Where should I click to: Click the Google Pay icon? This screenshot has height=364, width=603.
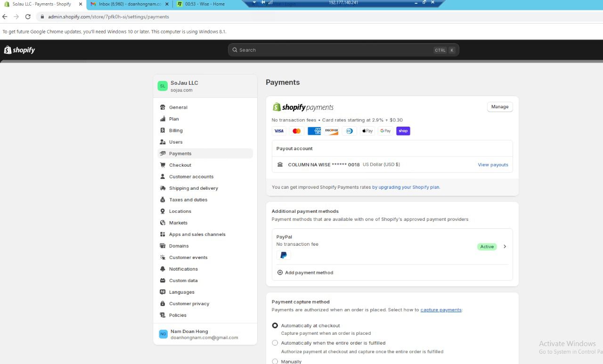(x=385, y=131)
